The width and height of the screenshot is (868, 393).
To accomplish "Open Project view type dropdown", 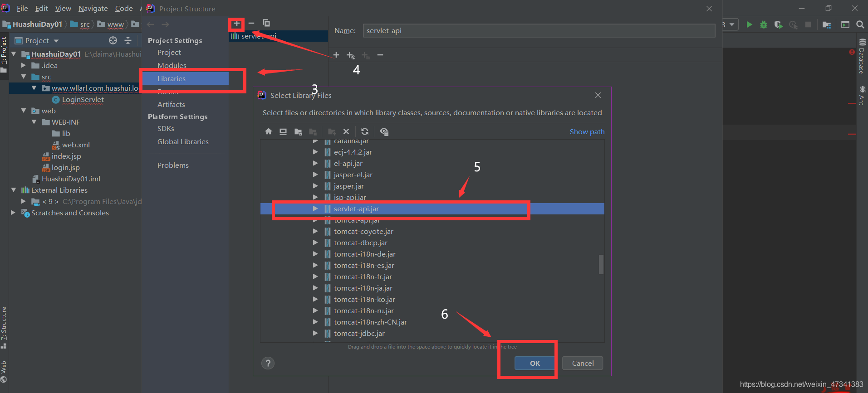I will click(37, 40).
